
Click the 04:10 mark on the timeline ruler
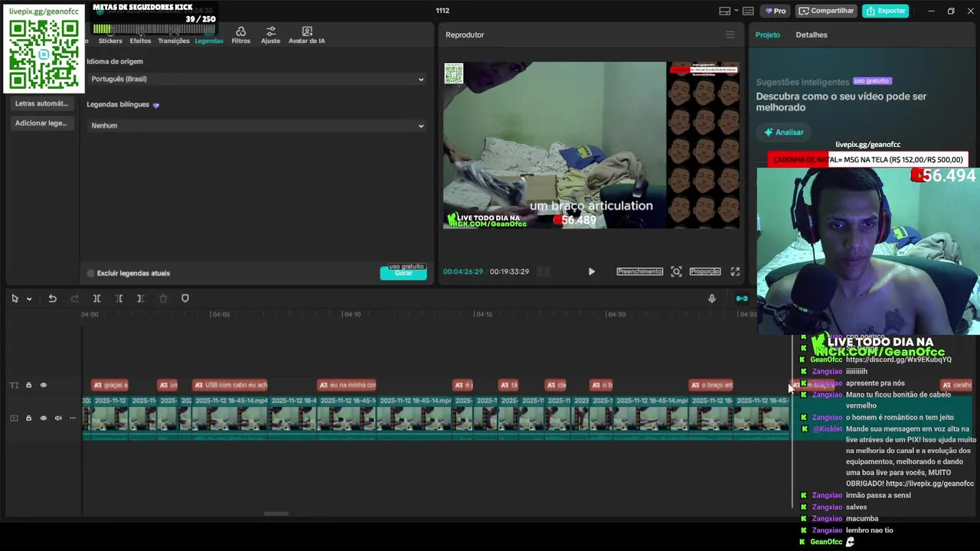(x=351, y=315)
